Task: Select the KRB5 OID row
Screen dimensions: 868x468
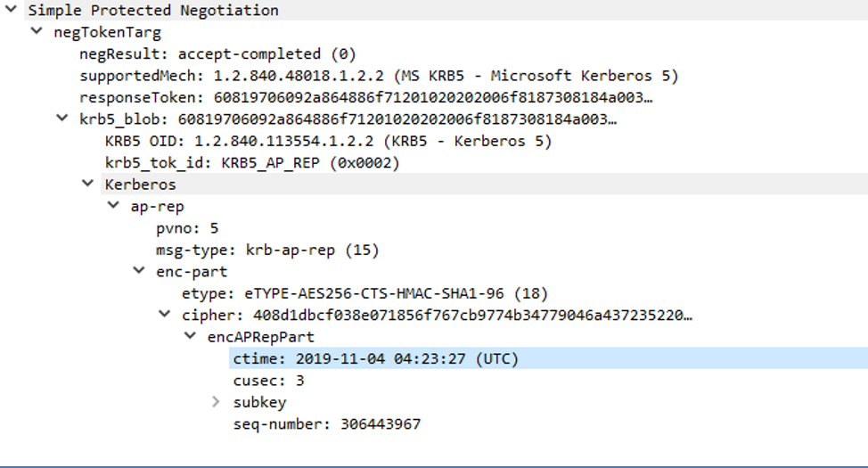Action: click(328, 141)
